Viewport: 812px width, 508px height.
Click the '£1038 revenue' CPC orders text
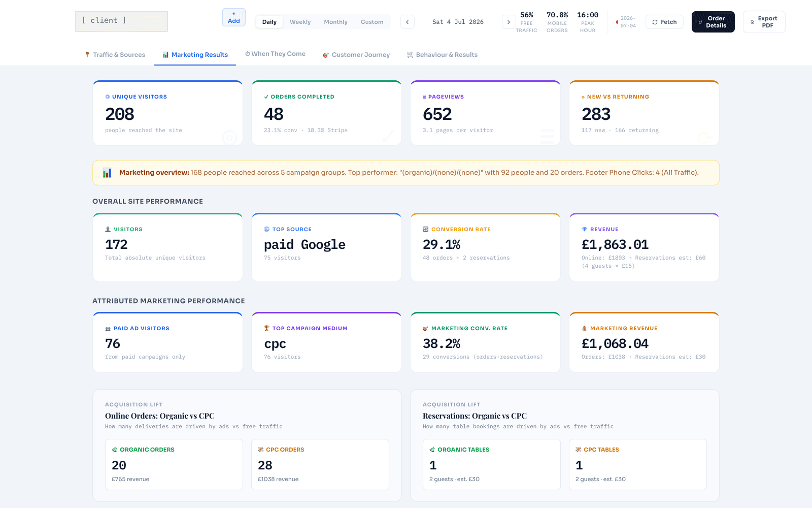278,479
